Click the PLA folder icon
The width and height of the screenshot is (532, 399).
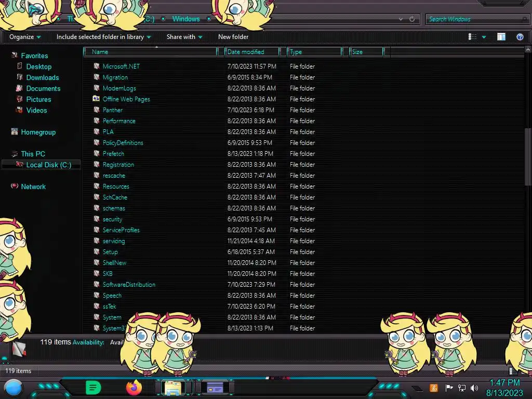[x=97, y=131]
